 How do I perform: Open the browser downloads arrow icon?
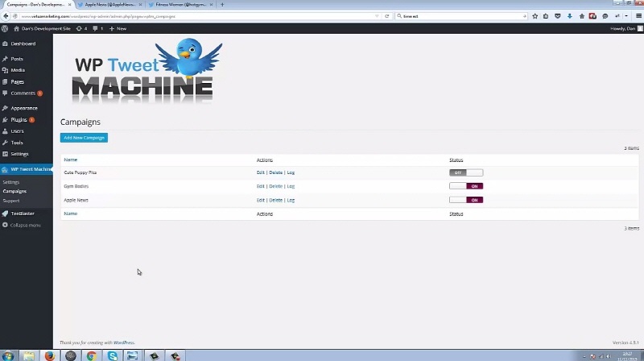click(570, 16)
